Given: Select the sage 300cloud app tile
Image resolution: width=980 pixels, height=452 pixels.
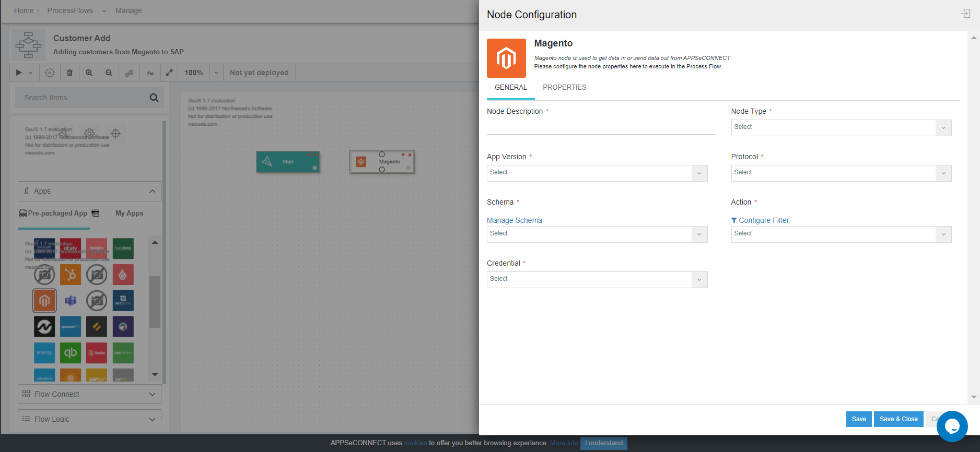Looking at the screenshot, I should point(123,353).
